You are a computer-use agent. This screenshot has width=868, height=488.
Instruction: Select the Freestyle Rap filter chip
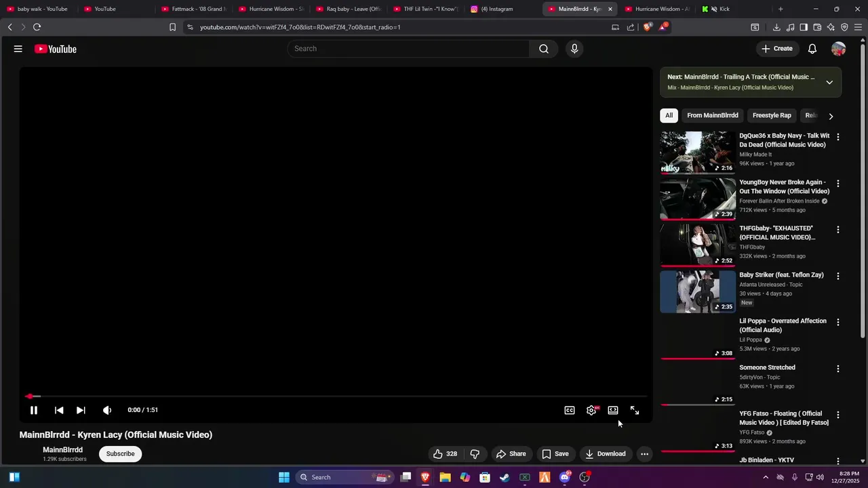point(772,116)
